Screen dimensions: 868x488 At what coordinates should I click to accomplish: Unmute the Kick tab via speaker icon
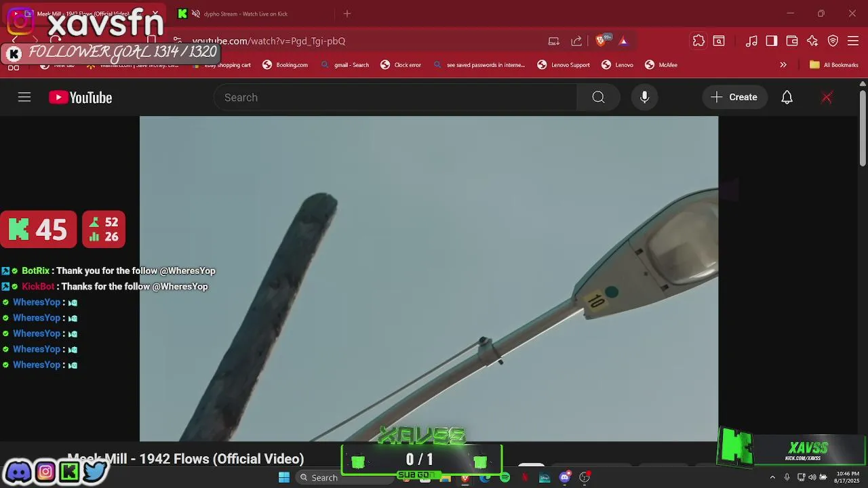tap(195, 14)
